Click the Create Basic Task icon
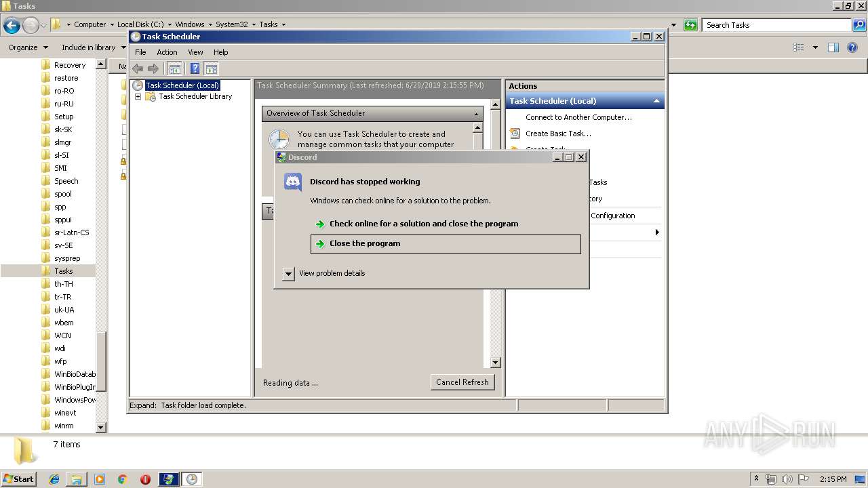Image resolution: width=868 pixels, height=488 pixels. click(x=515, y=134)
